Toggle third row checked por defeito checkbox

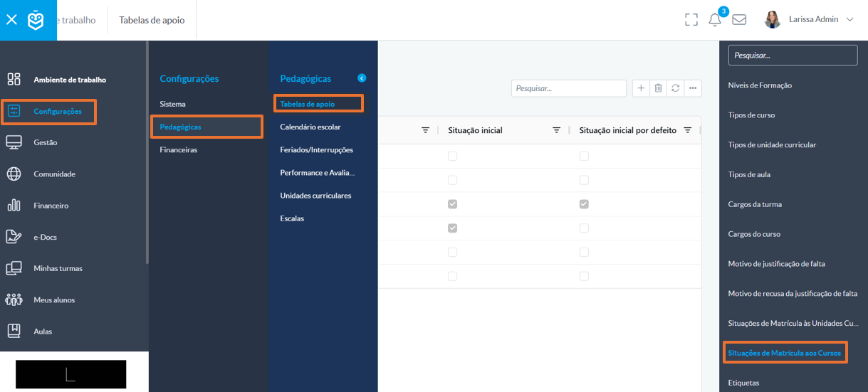click(x=584, y=204)
